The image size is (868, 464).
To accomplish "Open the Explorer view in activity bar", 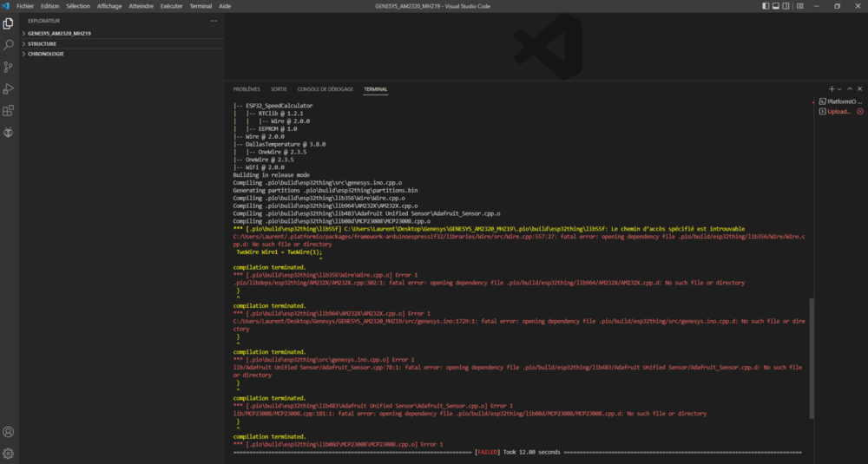I will point(9,23).
